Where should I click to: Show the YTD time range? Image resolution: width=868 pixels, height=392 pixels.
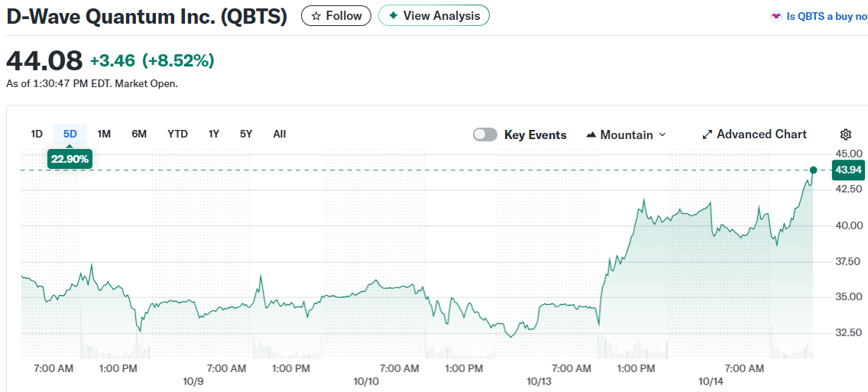coord(177,134)
